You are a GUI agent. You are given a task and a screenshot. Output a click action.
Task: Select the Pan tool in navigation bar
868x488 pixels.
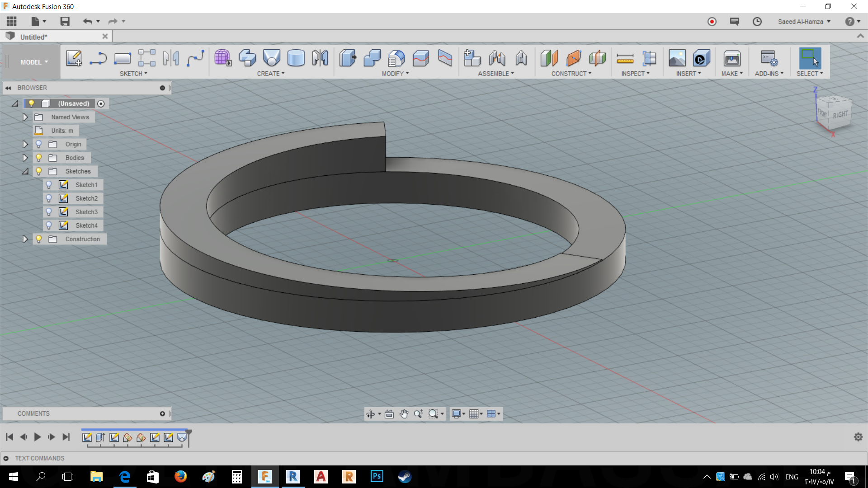404,413
